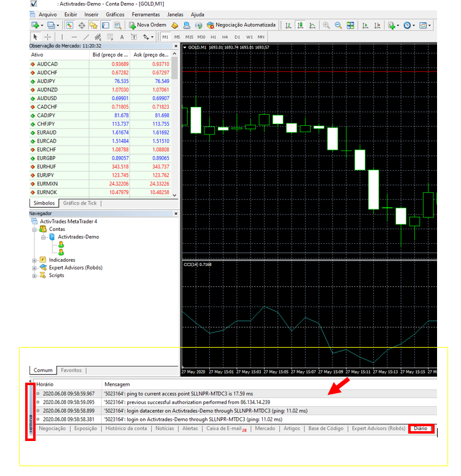Select the Fibonacci retracement tool
461x476 pixels.
(110, 37)
